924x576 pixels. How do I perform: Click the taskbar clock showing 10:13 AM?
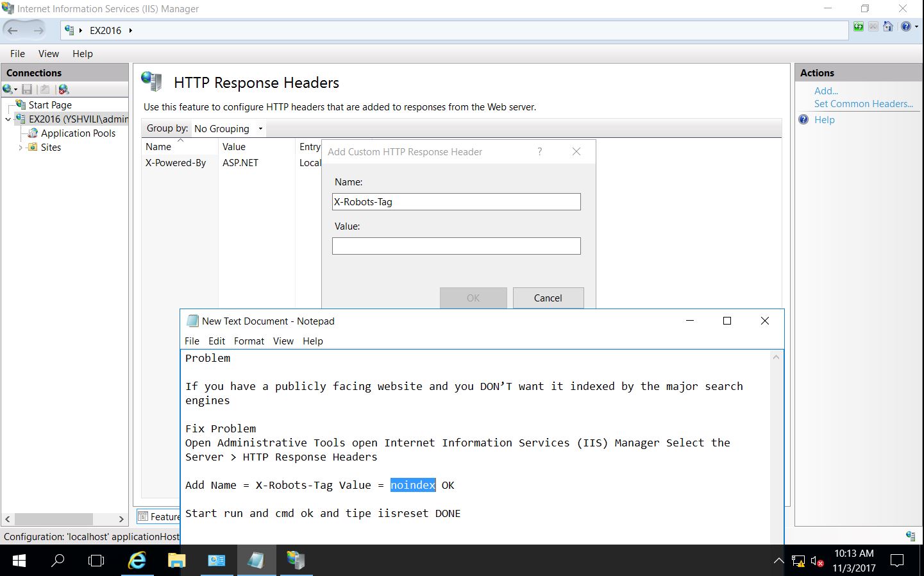[854, 561]
